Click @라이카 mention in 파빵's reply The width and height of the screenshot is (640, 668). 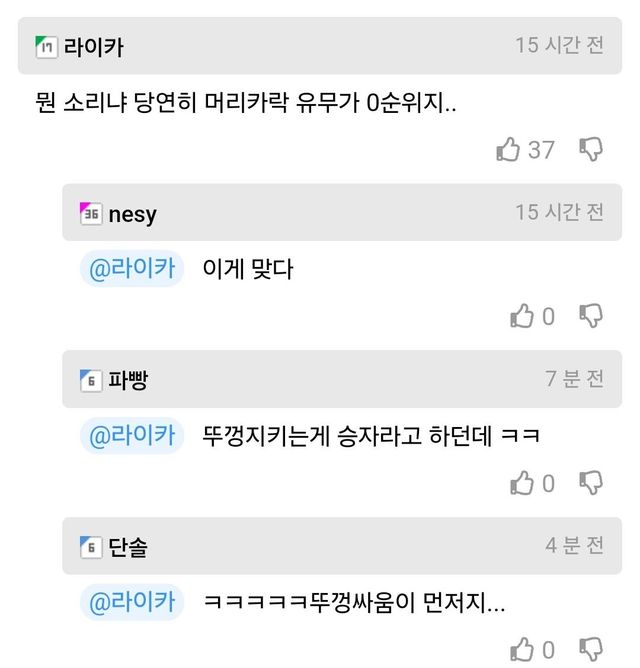132,436
